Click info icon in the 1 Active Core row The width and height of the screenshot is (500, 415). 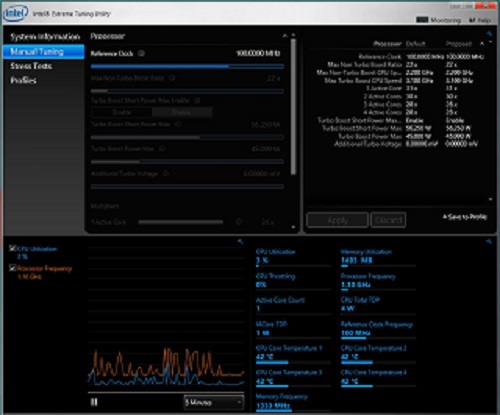click(239, 222)
